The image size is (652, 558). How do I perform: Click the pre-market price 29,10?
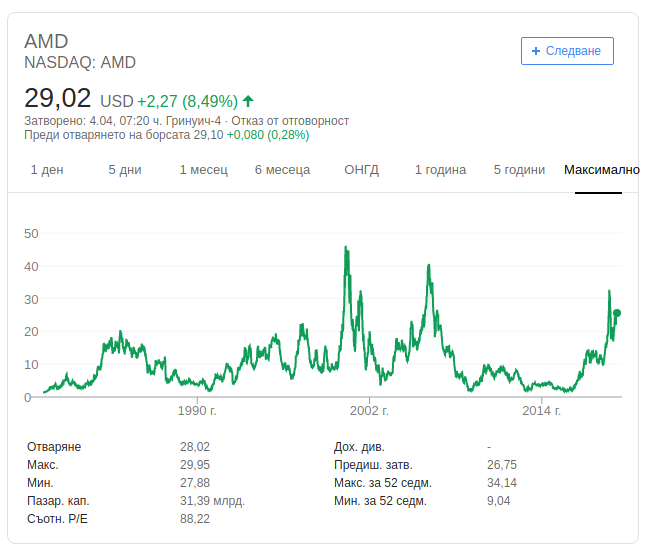tap(208, 135)
